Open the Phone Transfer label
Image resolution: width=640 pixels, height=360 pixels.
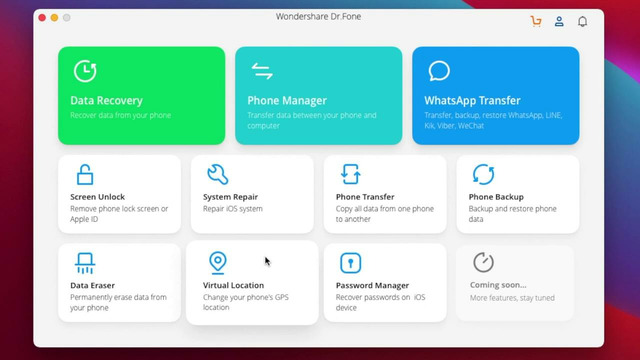365,197
